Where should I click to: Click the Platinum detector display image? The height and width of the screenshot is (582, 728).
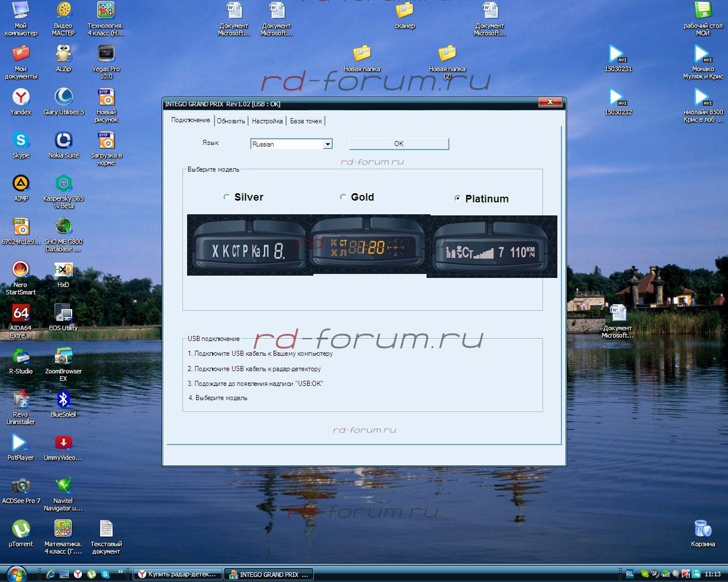pyautogui.click(x=491, y=247)
